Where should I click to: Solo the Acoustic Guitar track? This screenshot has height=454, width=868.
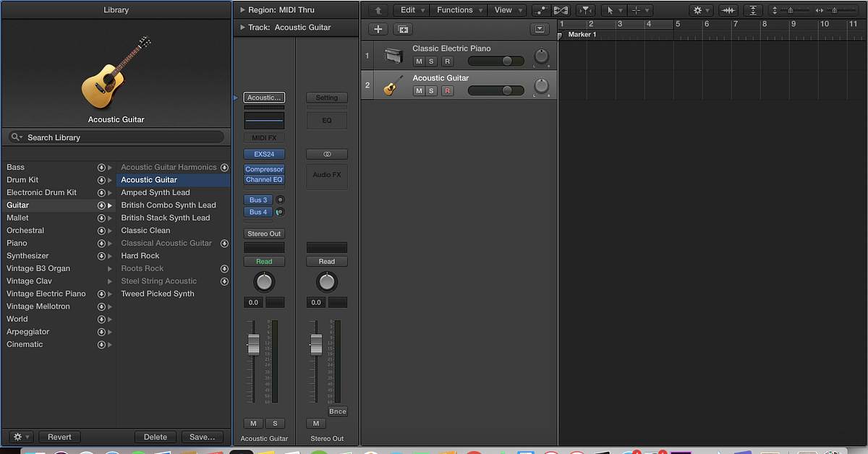431,91
